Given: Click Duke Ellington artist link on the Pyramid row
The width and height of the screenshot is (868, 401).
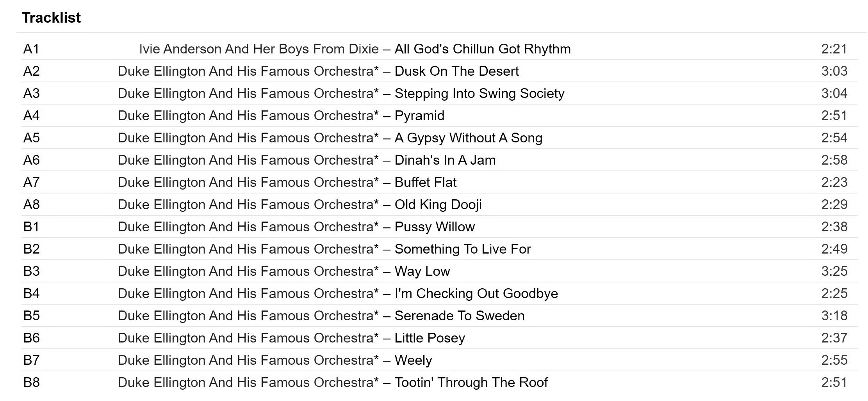Looking at the screenshot, I should 248,116.
